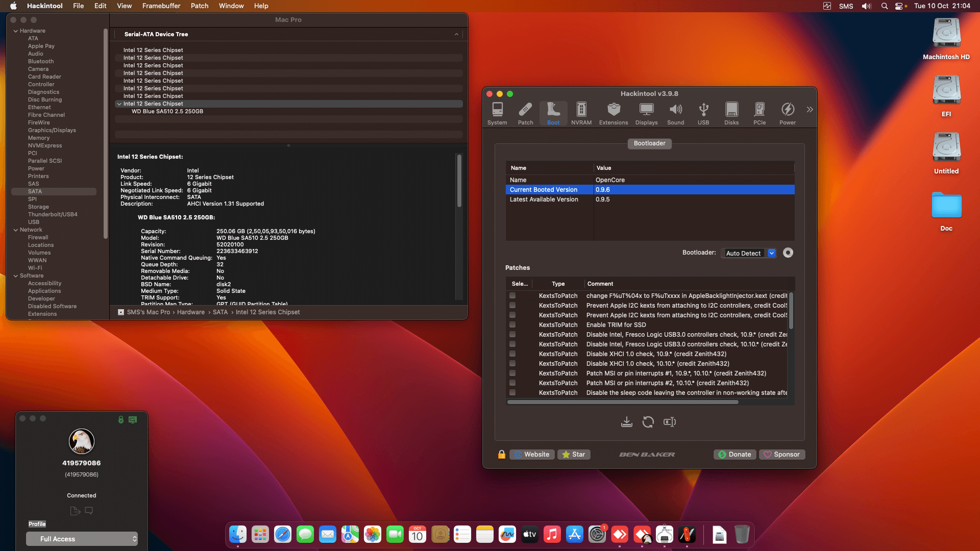
Task: Open the Full Access profile selector
Action: pos(82,538)
